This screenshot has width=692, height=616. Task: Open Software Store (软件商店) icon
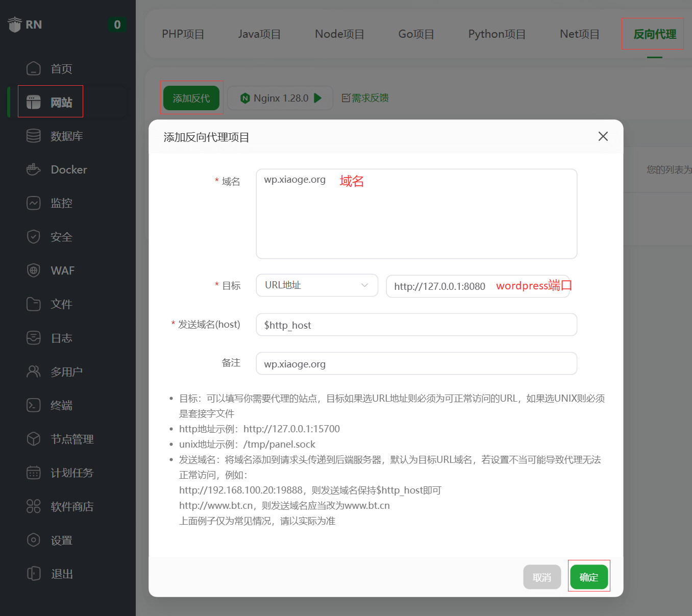pos(34,506)
